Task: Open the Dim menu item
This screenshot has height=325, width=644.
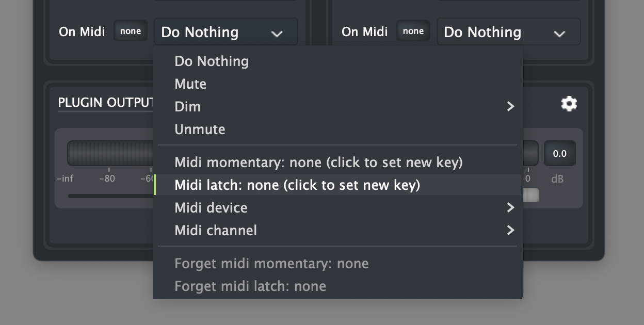Action: [x=188, y=107]
